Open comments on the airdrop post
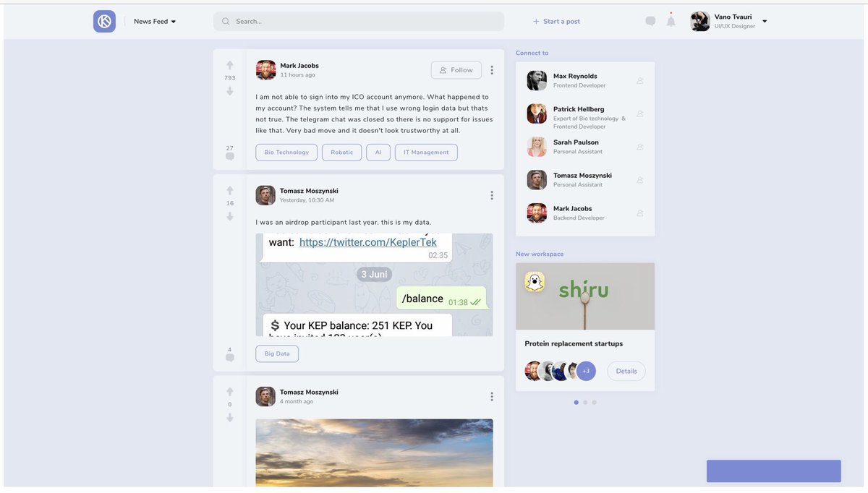Viewport: 868px width, 493px height. [230, 358]
